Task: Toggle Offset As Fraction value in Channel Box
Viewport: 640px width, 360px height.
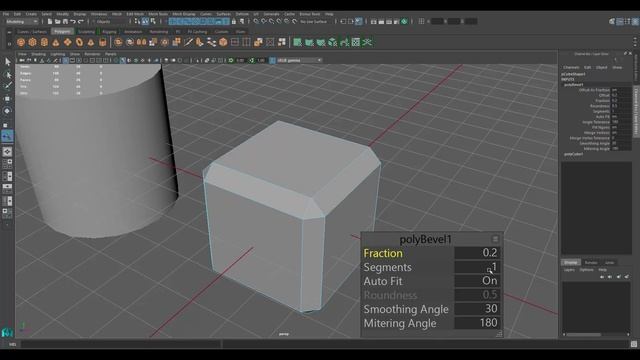Action: [x=621, y=90]
